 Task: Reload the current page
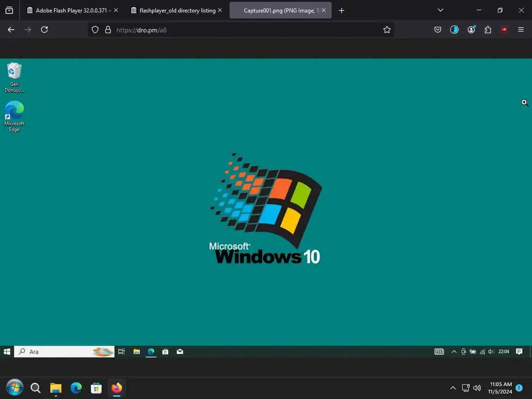tap(44, 30)
